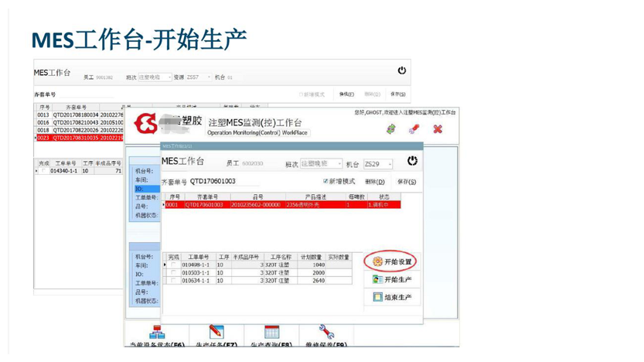Open 生产任务 (F7) notepad icon
The image size is (644, 362).
(216, 333)
